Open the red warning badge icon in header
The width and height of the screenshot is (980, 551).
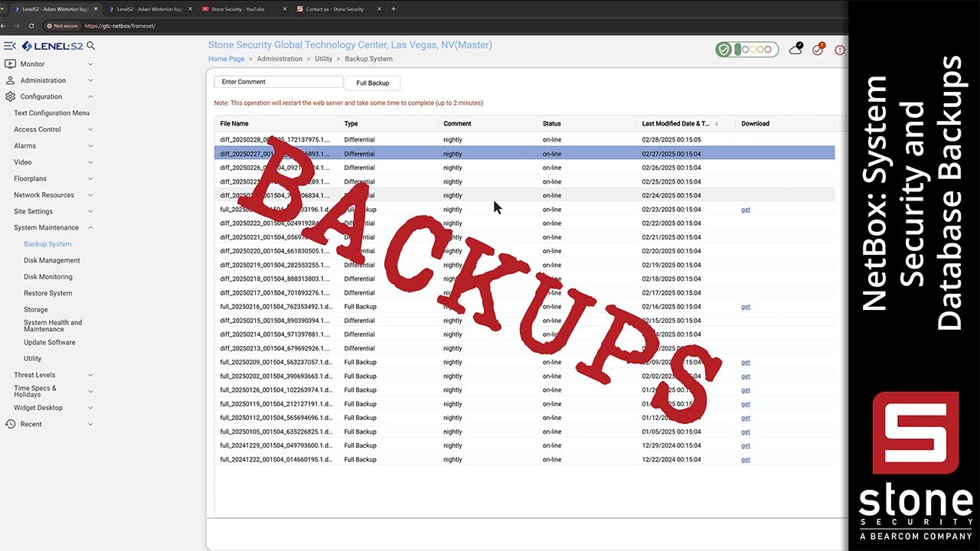click(840, 50)
